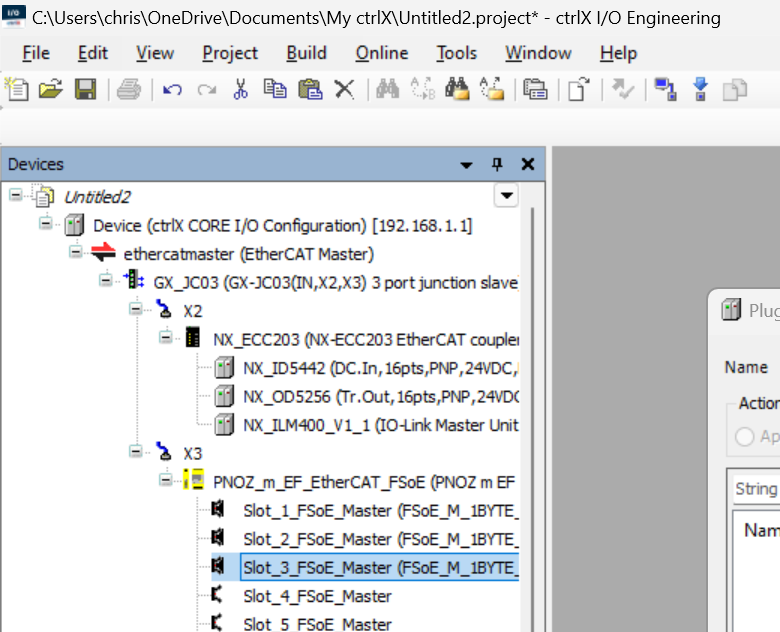Click the Find binoculars icon
780x632 pixels.
point(388,90)
